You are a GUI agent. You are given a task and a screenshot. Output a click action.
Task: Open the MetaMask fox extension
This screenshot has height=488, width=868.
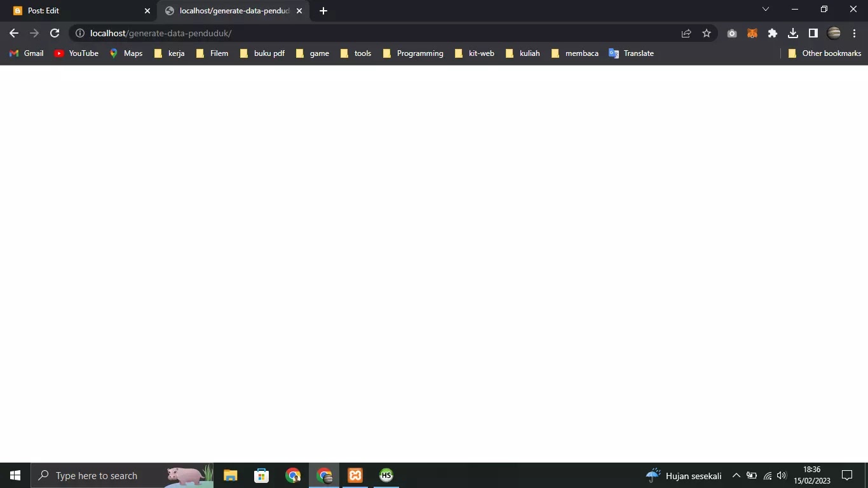[752, 33]
